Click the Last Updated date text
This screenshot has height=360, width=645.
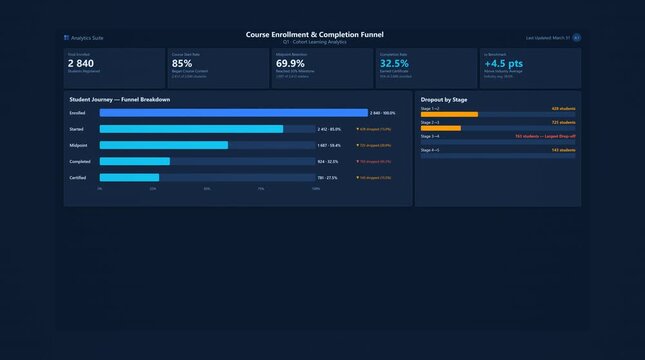coord(548,38)
